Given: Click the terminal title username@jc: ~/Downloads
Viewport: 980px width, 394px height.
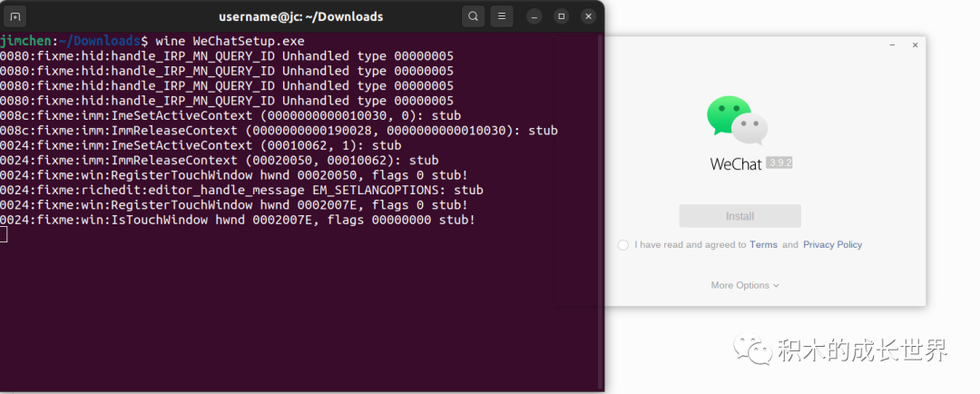Looking at the screenshot, I should [300, 16].
